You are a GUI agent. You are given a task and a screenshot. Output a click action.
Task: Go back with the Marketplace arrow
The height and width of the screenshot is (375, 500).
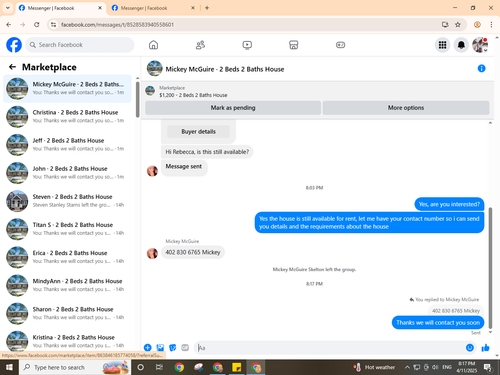tap(12, 67)
